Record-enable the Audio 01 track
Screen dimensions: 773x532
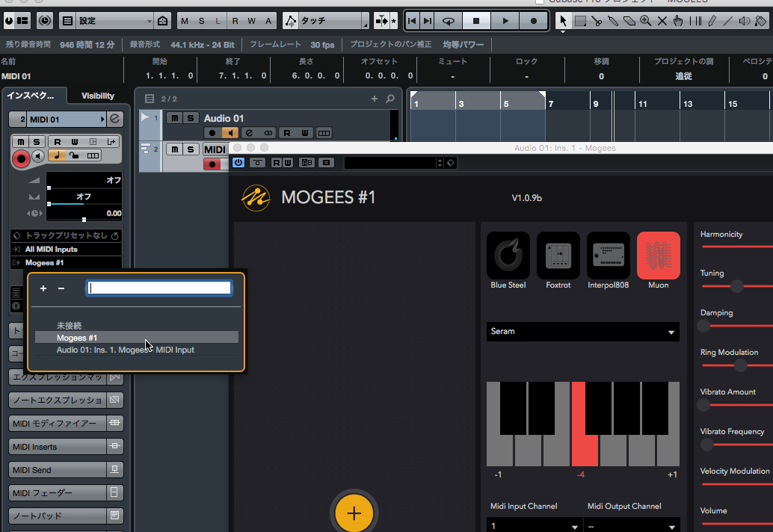tap(212, 133)
